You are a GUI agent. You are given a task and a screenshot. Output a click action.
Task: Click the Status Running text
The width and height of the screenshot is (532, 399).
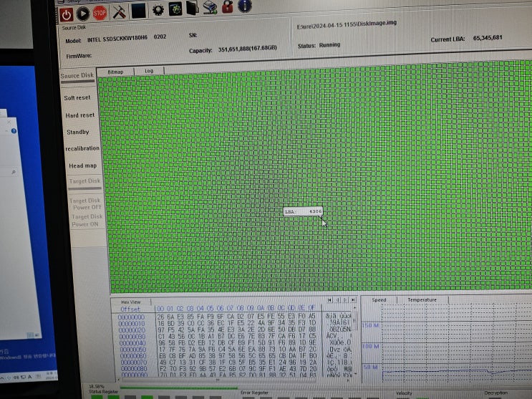click(319, 45)
